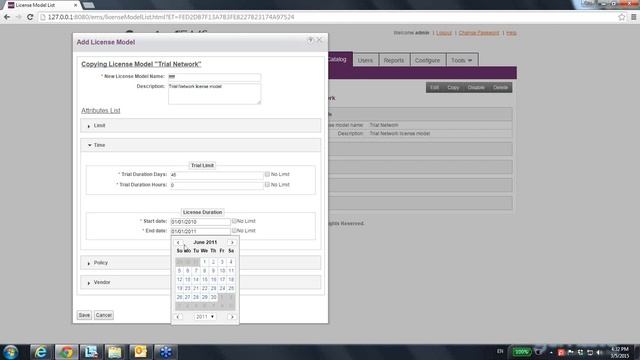The image size is (640, 360).
Task: Open the Tools dropdown menu
Action: (x=462, y=60)
